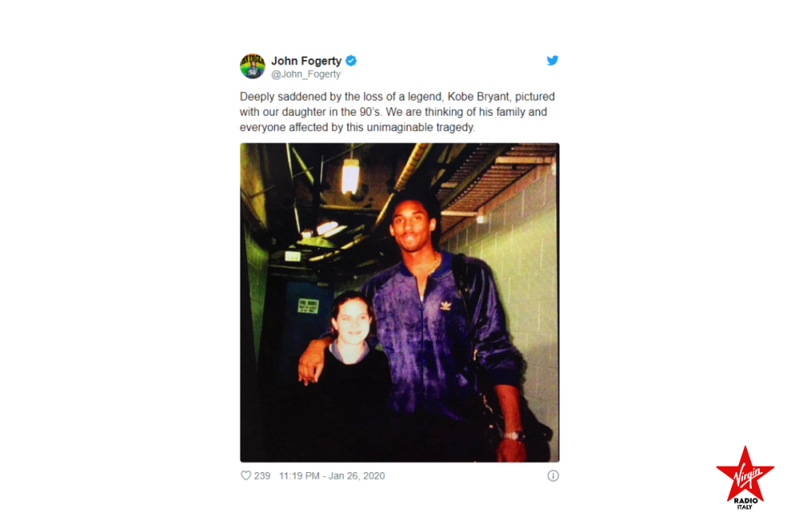The width and height of the screenshot is (799, 532).
Task: Click the Twitter bird logo icon
Action: 552,60
